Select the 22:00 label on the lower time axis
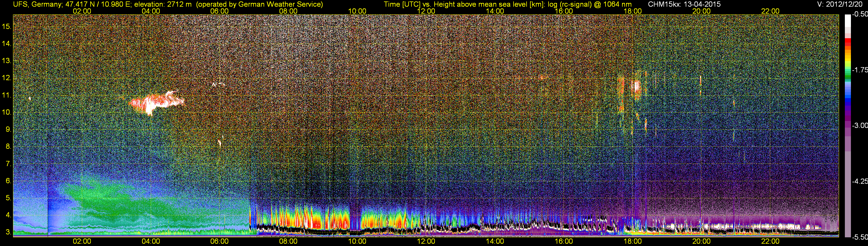The height and width of the screenshot is (246, 868). [x=770, y=241]
